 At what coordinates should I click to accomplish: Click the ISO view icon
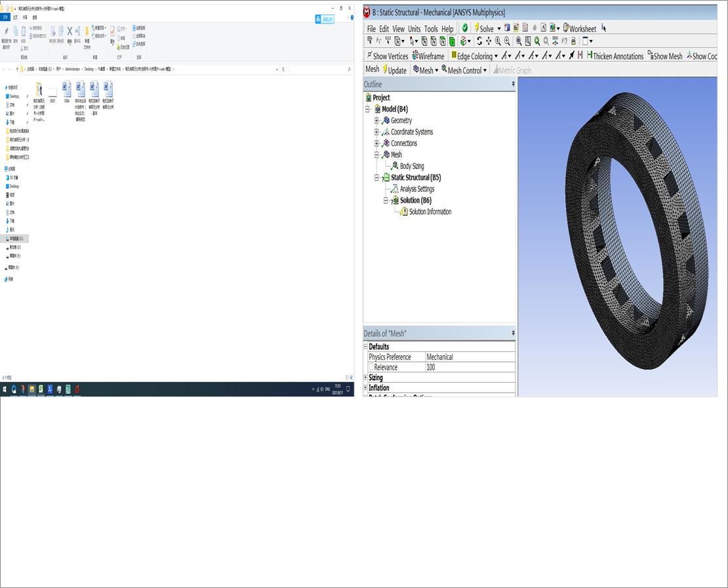click(555, 41)
